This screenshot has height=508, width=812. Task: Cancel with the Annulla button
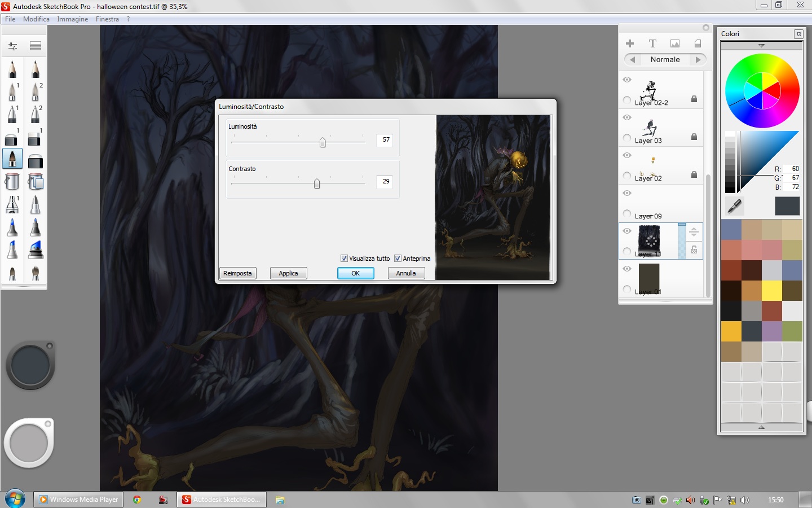(406, 273)
